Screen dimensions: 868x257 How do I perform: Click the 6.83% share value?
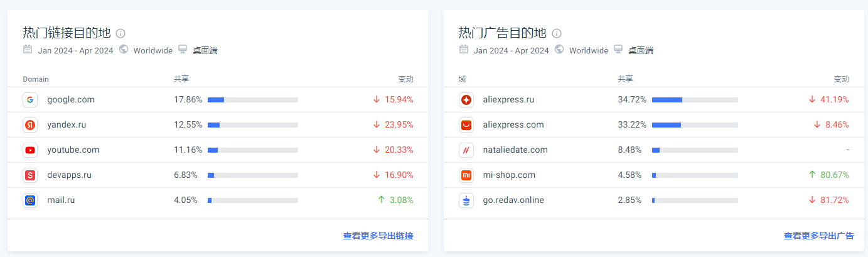[x=186, y=175]
